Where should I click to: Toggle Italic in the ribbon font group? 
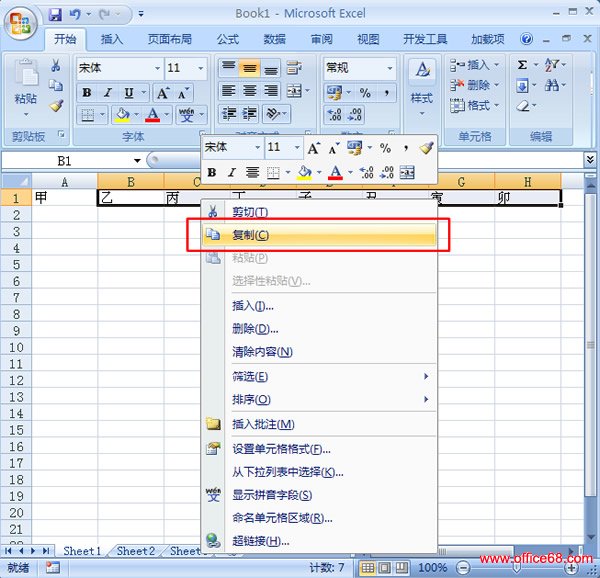pos(108,93)
